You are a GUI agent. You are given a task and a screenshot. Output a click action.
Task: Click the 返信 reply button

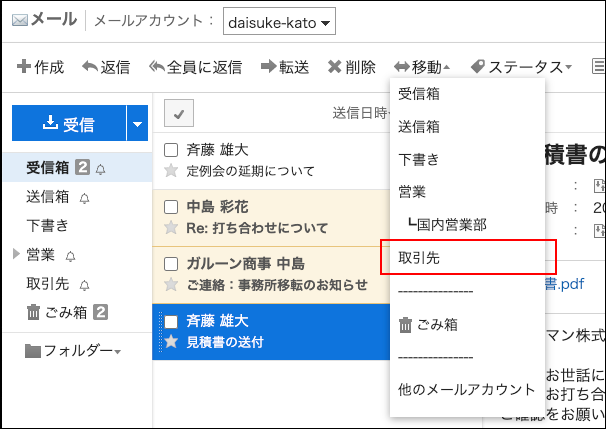pyautogui.click(x=106, y=67)
